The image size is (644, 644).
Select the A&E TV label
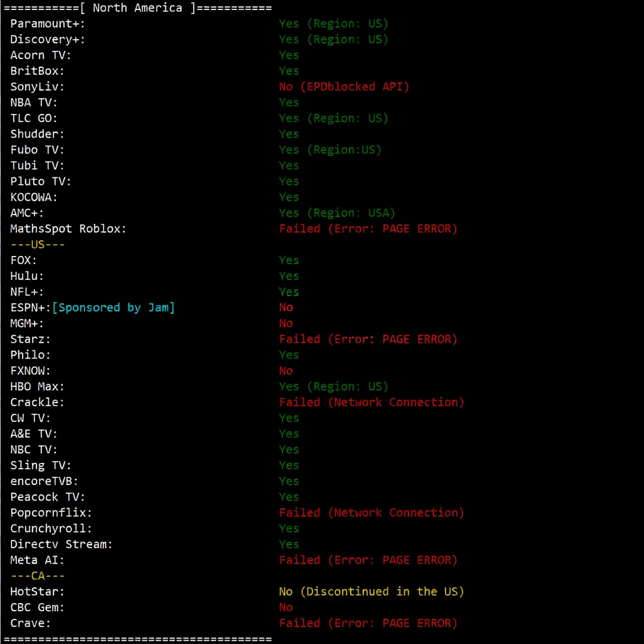coord(34,434)
